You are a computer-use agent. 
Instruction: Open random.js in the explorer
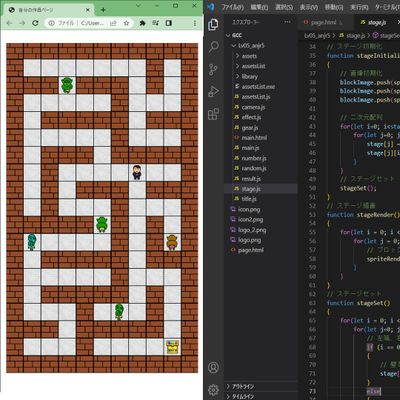coord(254,168)
